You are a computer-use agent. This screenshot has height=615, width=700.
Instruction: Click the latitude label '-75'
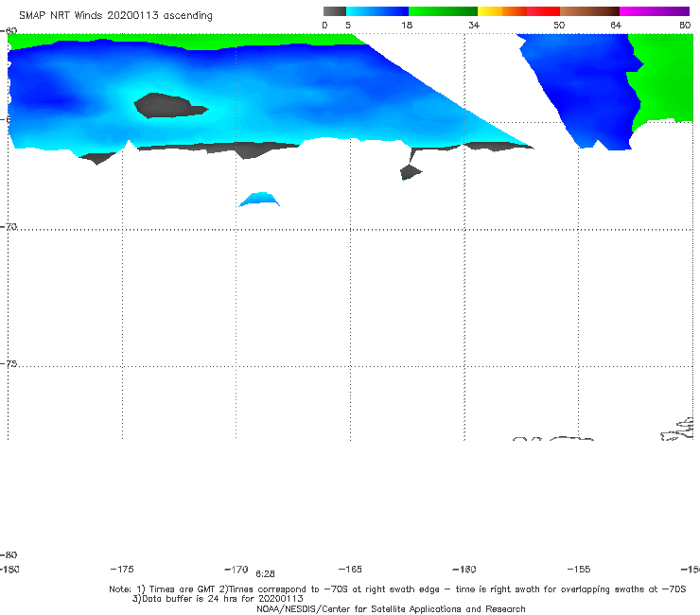pos(9,364)
